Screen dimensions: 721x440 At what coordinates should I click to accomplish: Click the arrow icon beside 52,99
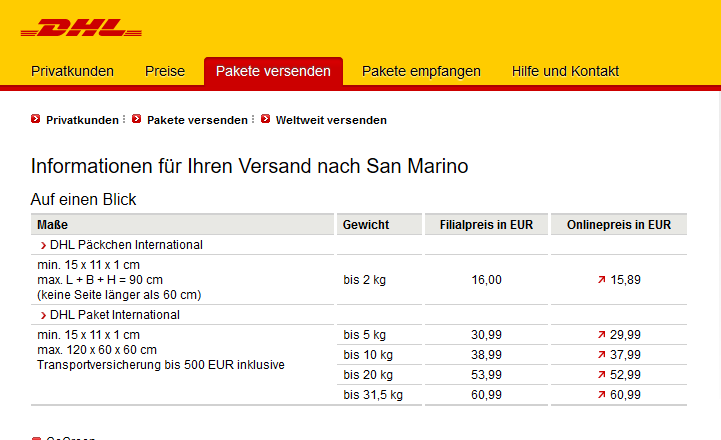pos(601,375)
